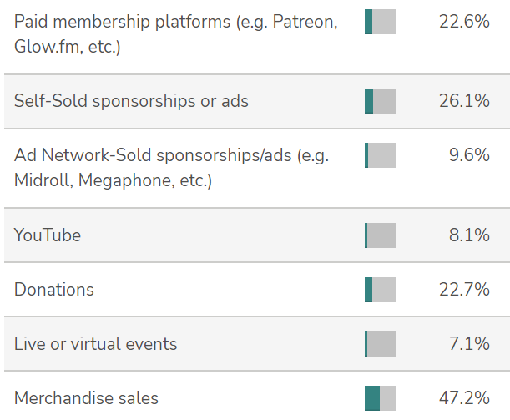Click the Ad Network-Sold sponsorships/ads label
The width and height of the screenshot is (510, 420).
click(x=171, y=168)
